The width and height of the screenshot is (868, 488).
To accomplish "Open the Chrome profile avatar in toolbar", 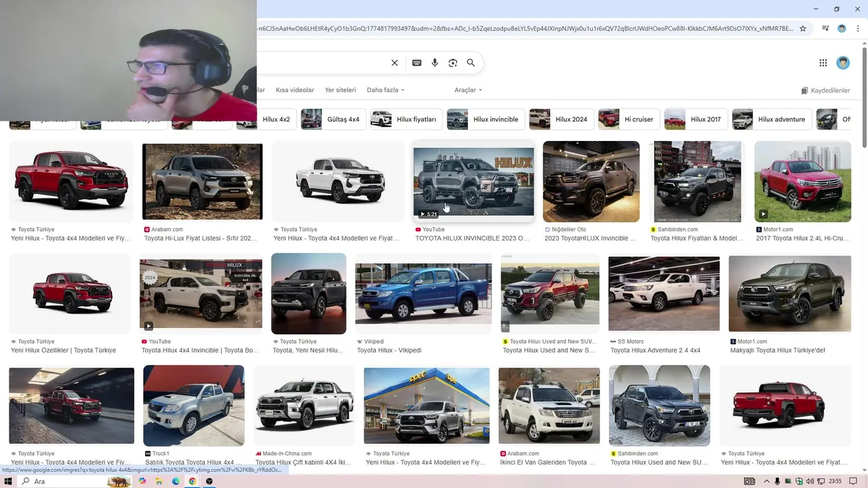I will 842,28.
